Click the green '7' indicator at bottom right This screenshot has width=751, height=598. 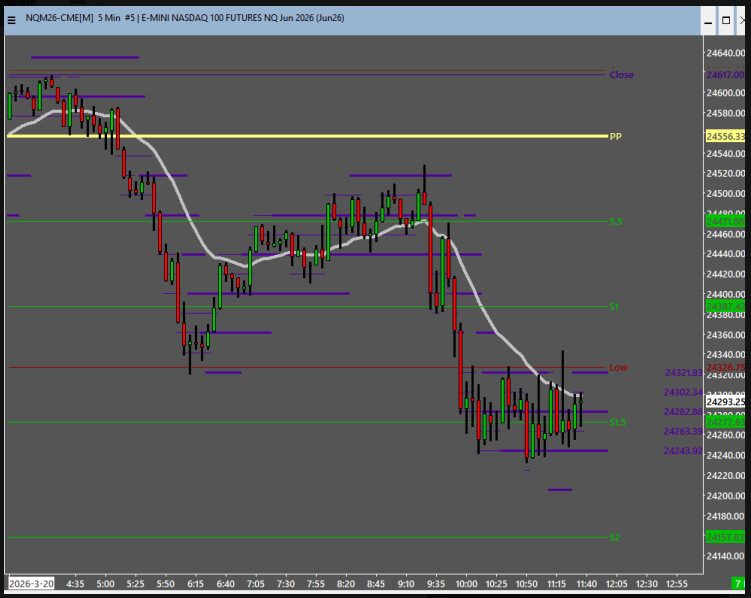(x=738, y=582)
